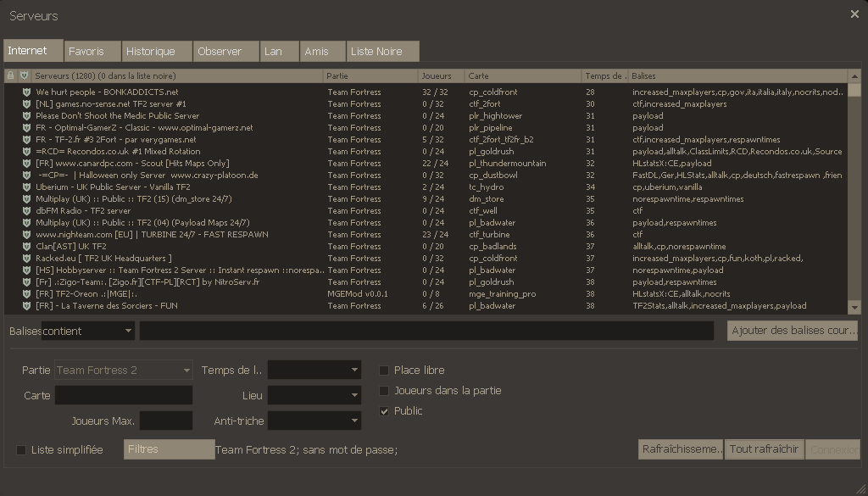Click the shield icon next to Clan[AST] UK TF2
This screenshot has height=496, width=868.
(x=24, y=246)
